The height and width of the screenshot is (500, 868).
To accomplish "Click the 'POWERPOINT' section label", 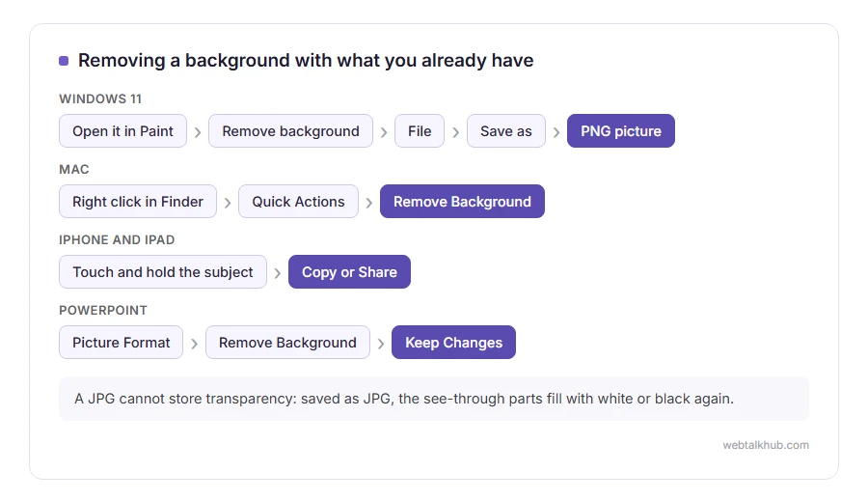I will click(x=103, y=310).
